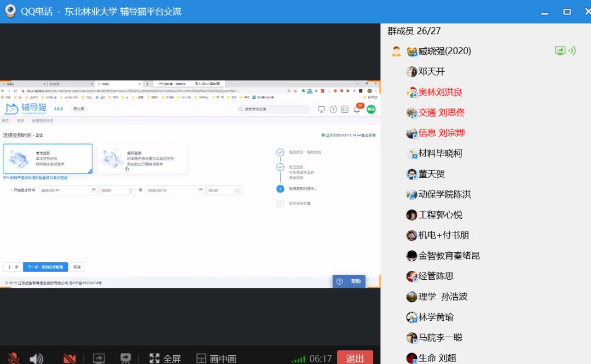Open the list icon in 辅导猫 header
The image size is (591, 364).
[x=345, y=109]
